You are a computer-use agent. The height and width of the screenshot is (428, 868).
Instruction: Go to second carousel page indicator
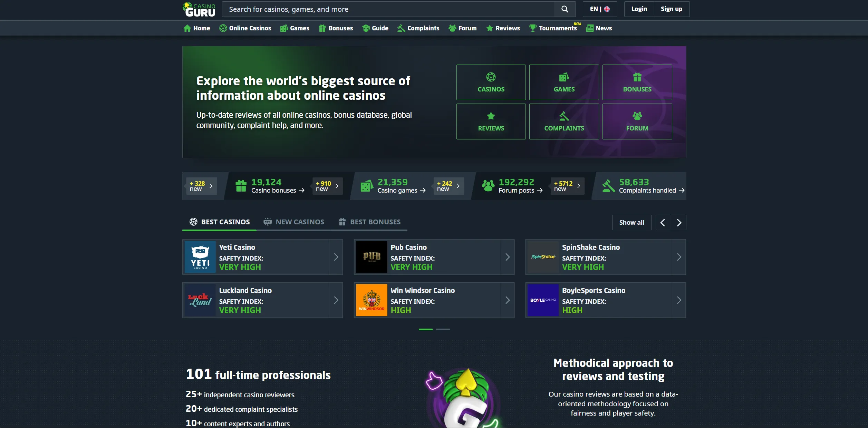(x=443, y=330)
